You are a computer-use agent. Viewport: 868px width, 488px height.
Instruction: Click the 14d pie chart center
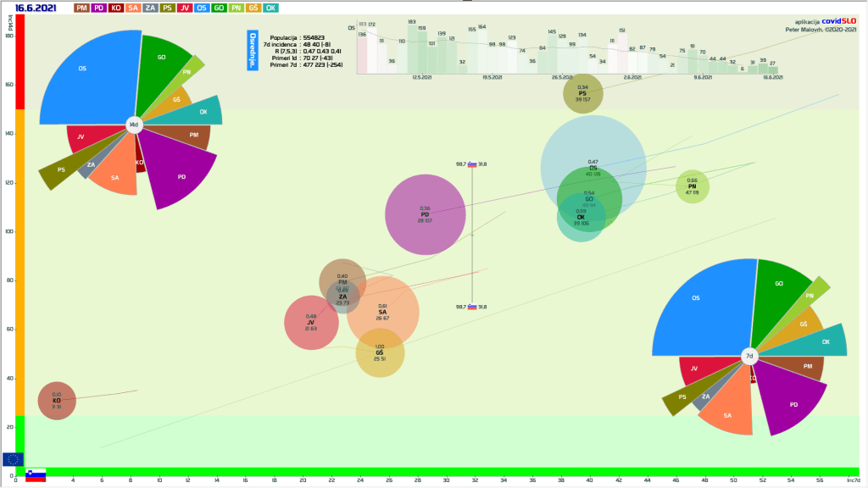click(133, 125)
